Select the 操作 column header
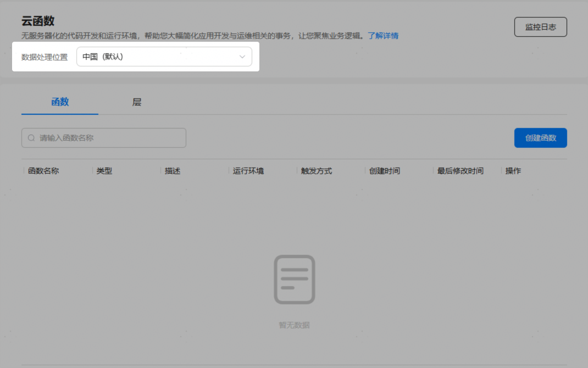Viewport: 588px width, 368px height. tap(513, 171)
